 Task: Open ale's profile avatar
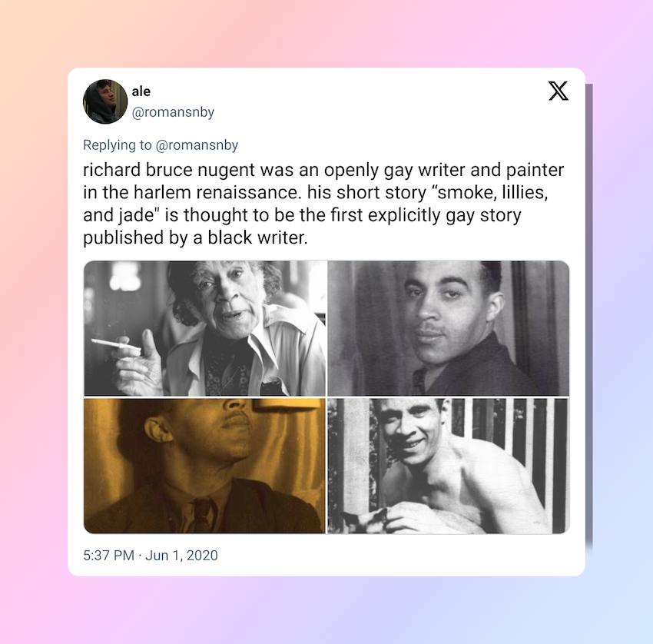point(105,101)
